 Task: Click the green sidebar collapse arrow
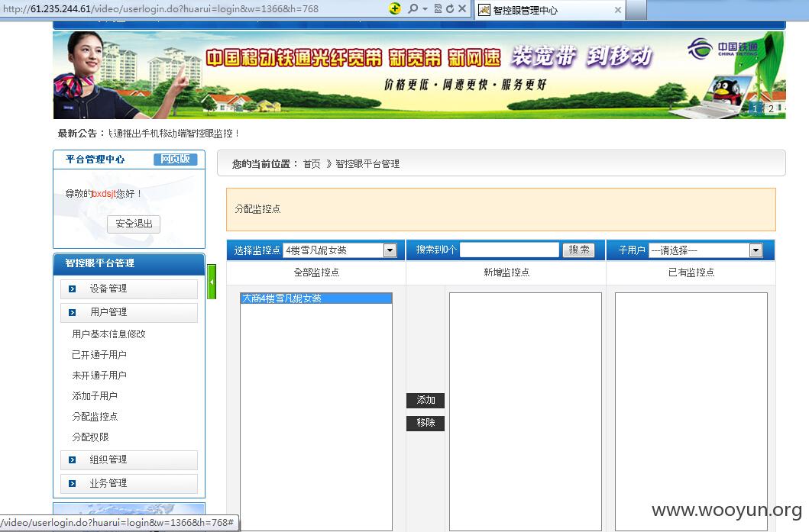click(212, 282)
